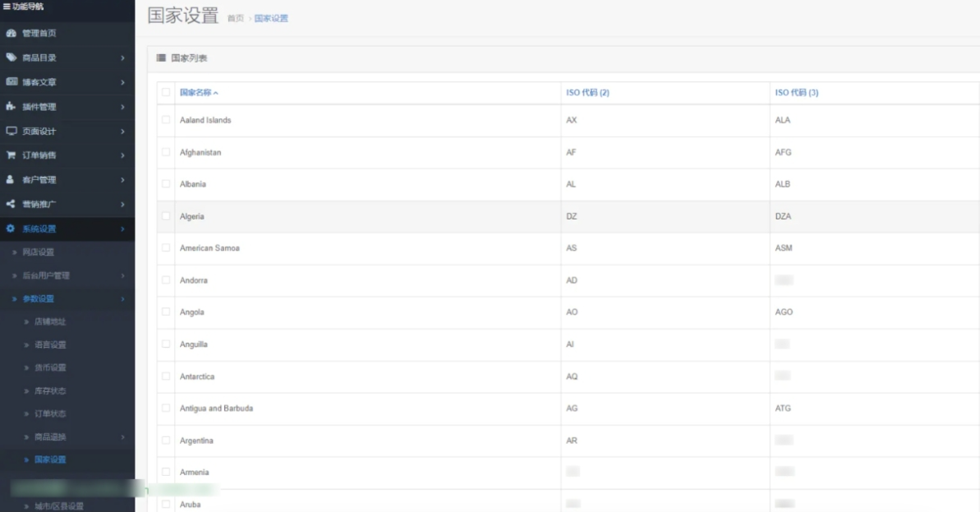The width and height of the screenshot is (980, 512).
Task: Select the checkbox for Angola
Action: (167, 312)
